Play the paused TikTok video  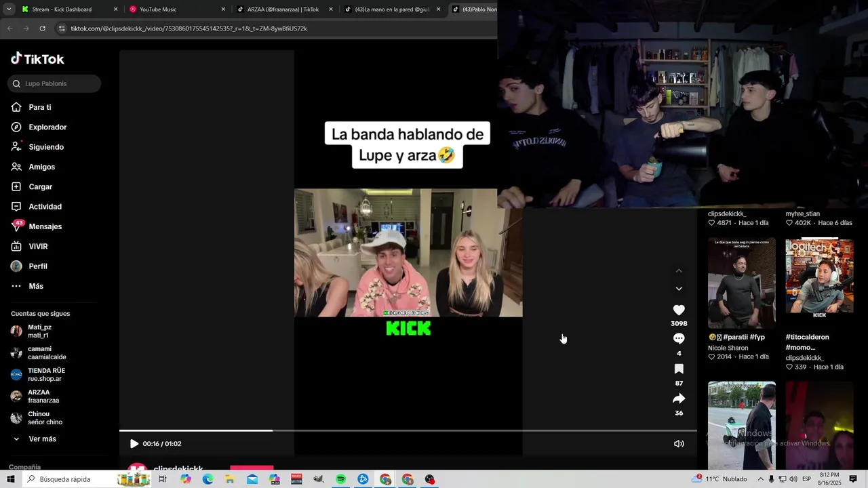pyautogui.click(x=134, y=444)
